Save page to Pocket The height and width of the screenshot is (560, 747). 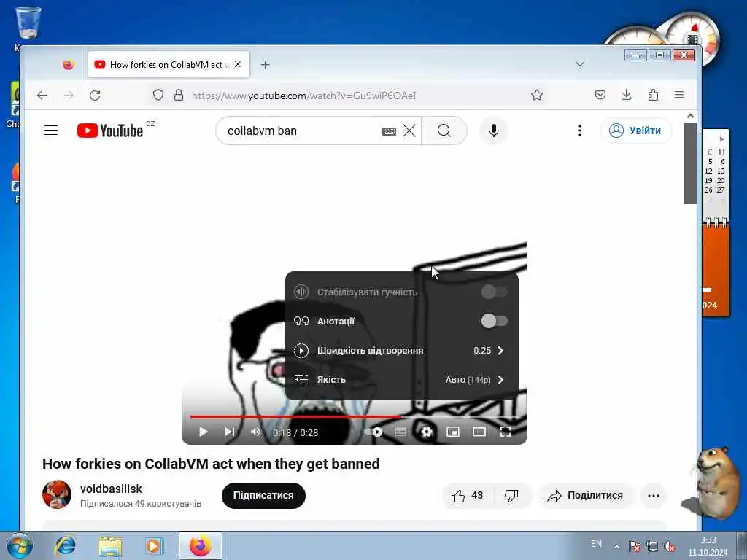point(600,96)
